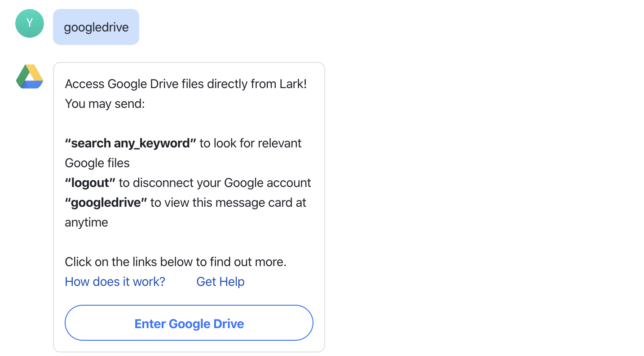Click the green user avatar labeled Y
The height and width of the screenshot is (356, 644).
tap(30, 23)
